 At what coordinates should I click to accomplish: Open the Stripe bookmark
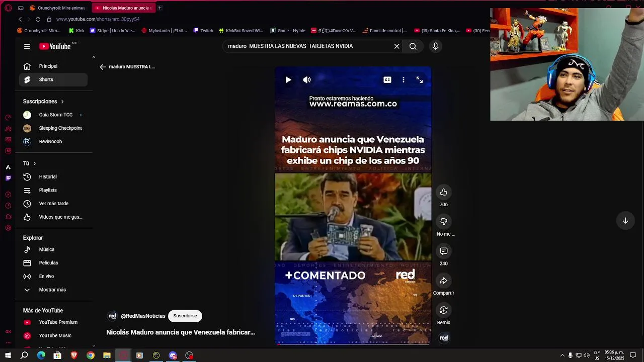pos(112,31)
